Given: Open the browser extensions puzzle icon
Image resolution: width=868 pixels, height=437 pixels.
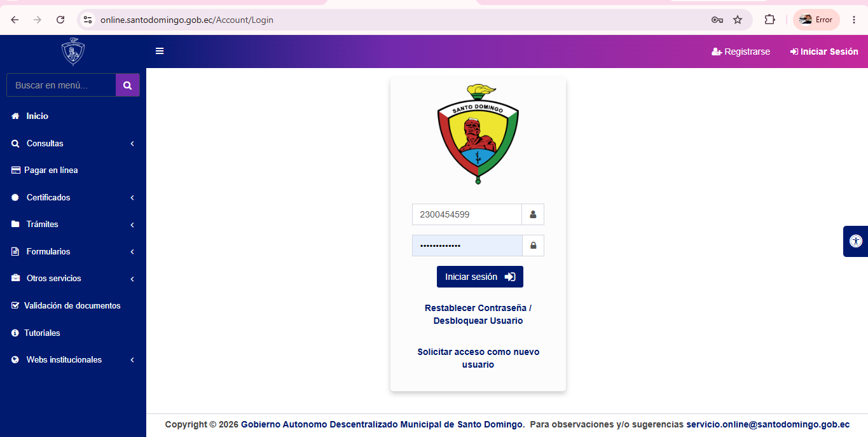Looking at the screenshot, I should (769, 20).
